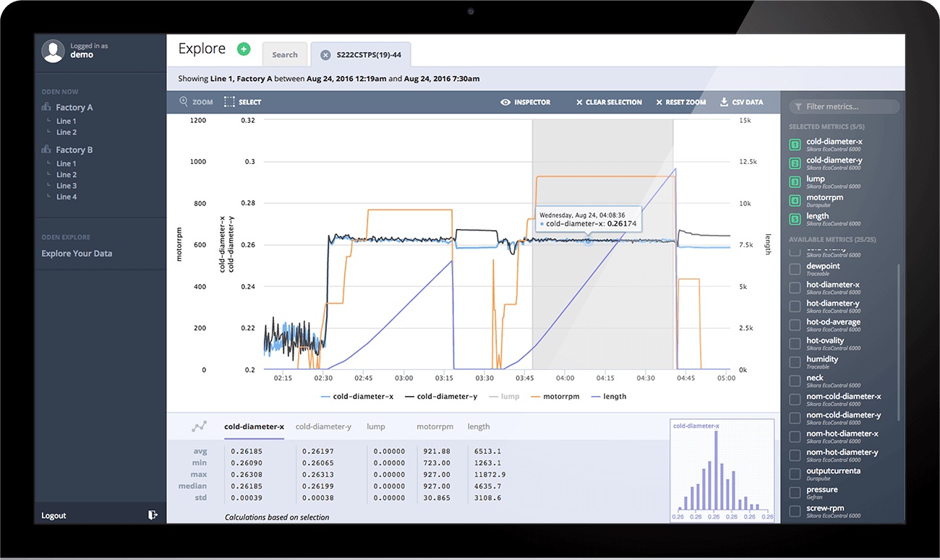Screen dimensions: 940x560
Task: Toggle cold-diameter-x series in chart legend
Action: point(357,397)
